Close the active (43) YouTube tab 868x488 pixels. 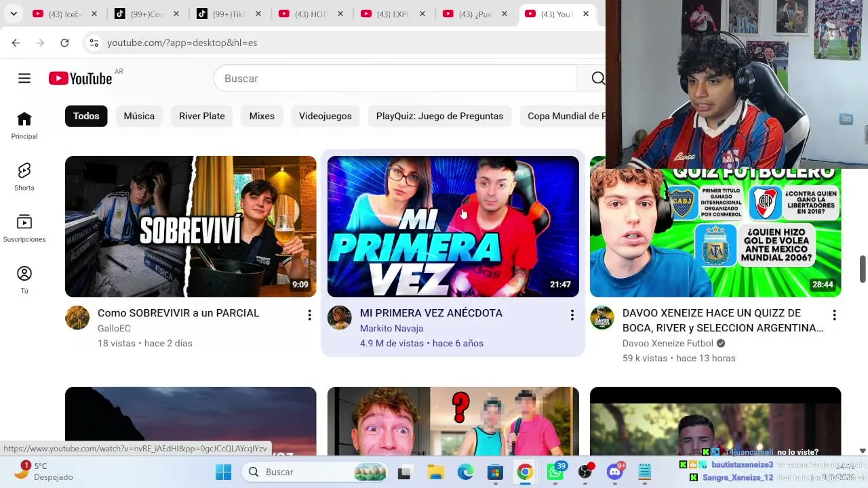pyautogui.click(x=586, y=14)
